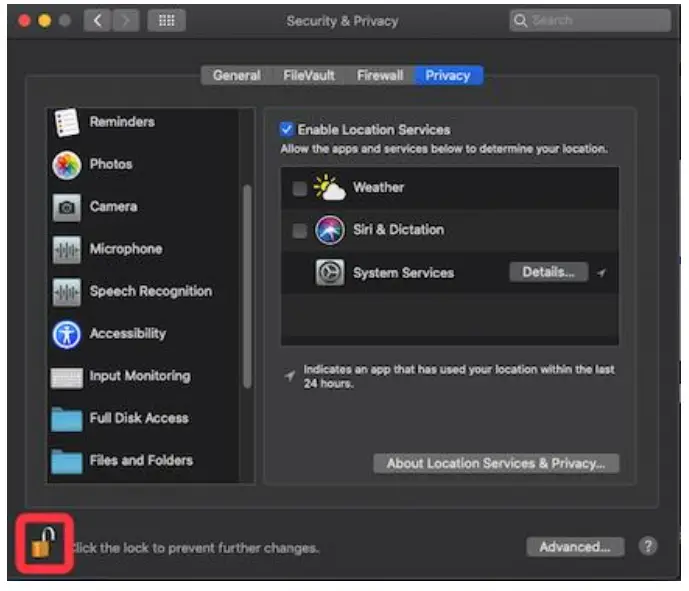
Task: Select Accessibility in the list
Action: click(x=128, y=333)
